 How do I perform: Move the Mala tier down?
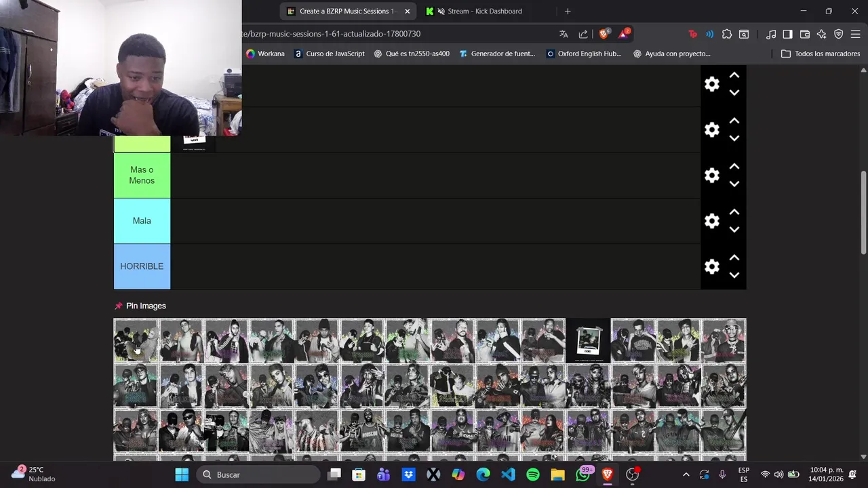coord(734,229)
